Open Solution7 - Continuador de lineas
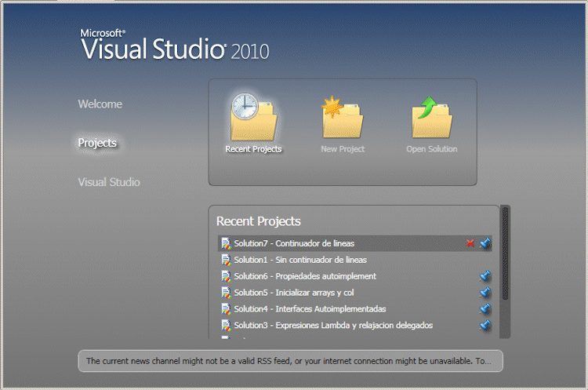Screen dimensions: 588x390 pos(294,243)
